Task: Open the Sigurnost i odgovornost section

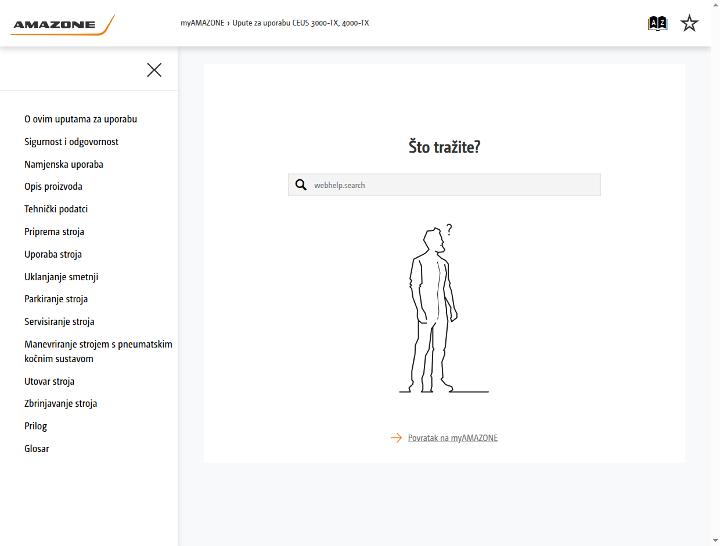Action: [x=71, y=142]
